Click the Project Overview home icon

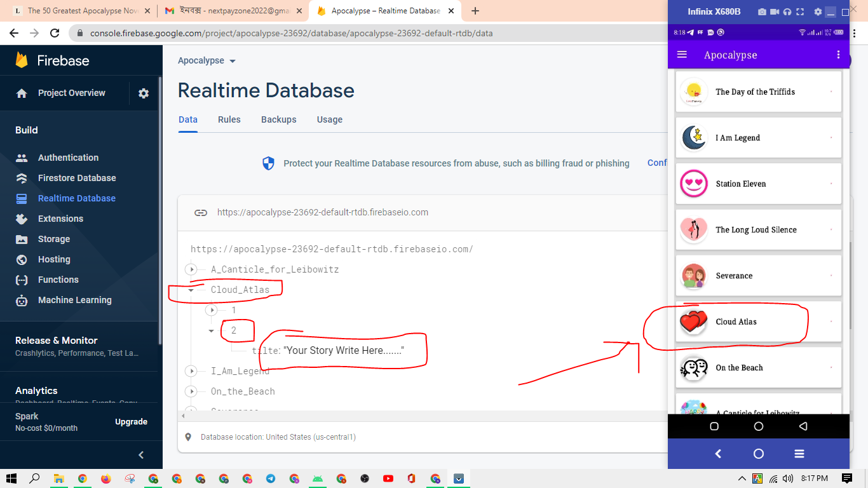(22, 93)
